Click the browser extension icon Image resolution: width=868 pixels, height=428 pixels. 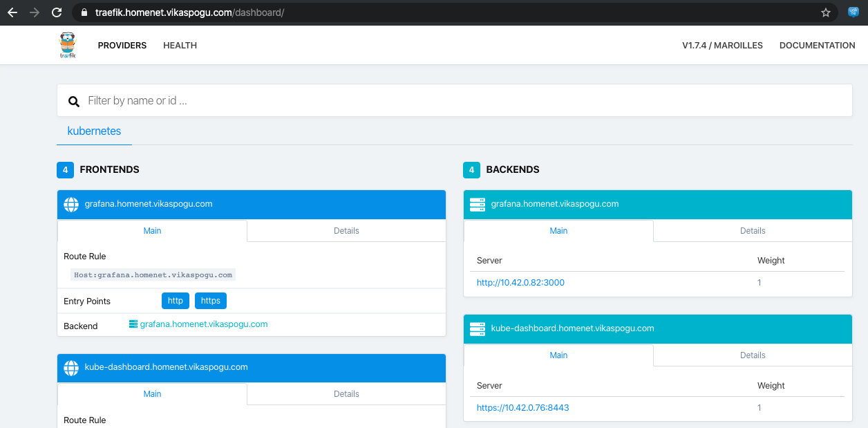853,12
